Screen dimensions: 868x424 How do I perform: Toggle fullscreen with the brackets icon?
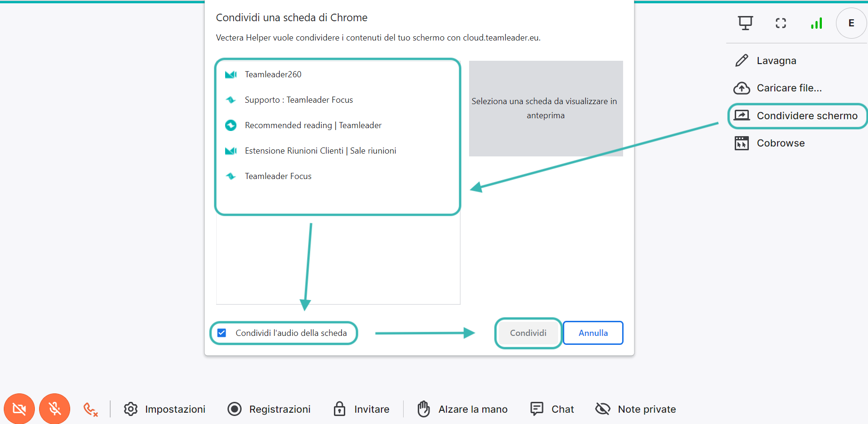tap(781, 23)
